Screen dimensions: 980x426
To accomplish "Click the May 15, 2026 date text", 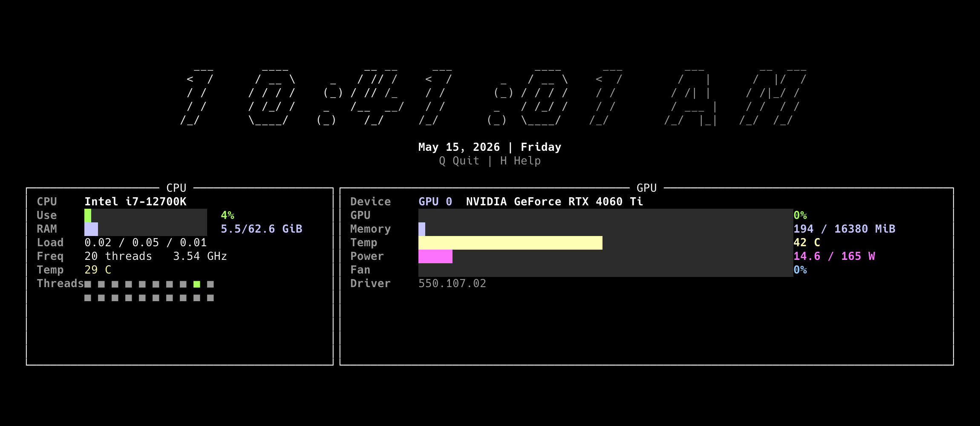I will coord(459,147).
